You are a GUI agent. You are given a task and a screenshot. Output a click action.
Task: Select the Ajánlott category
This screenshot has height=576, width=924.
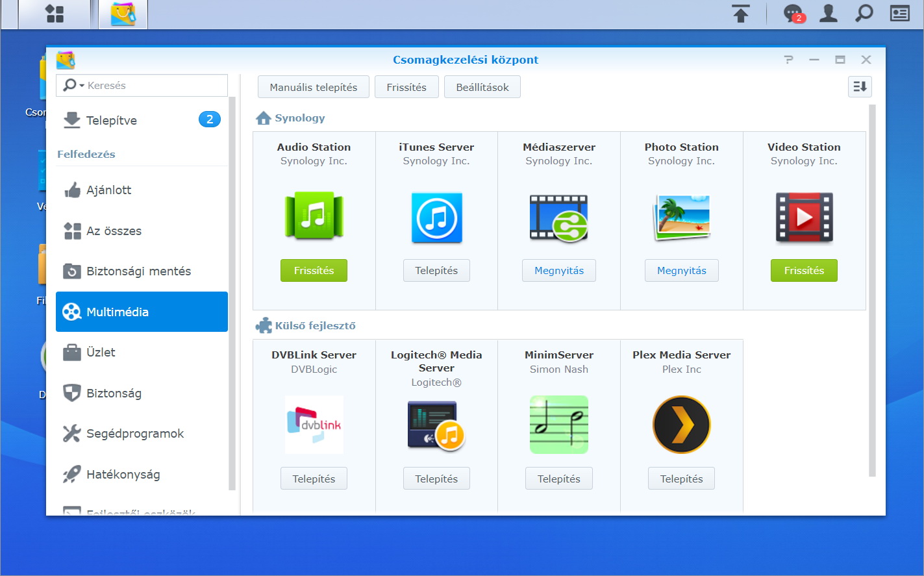point(142,190)
